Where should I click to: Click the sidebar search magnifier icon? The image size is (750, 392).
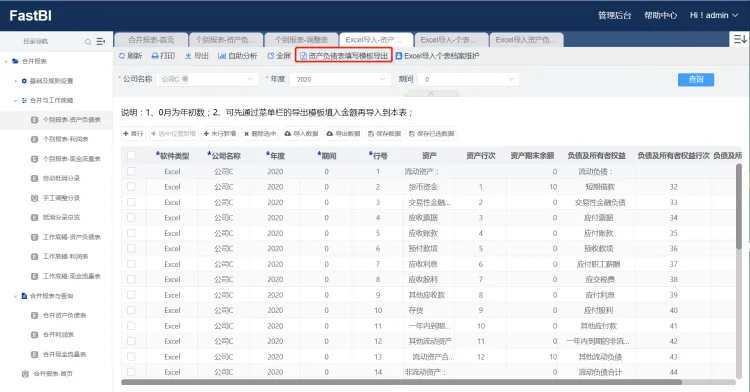[88, 42]
